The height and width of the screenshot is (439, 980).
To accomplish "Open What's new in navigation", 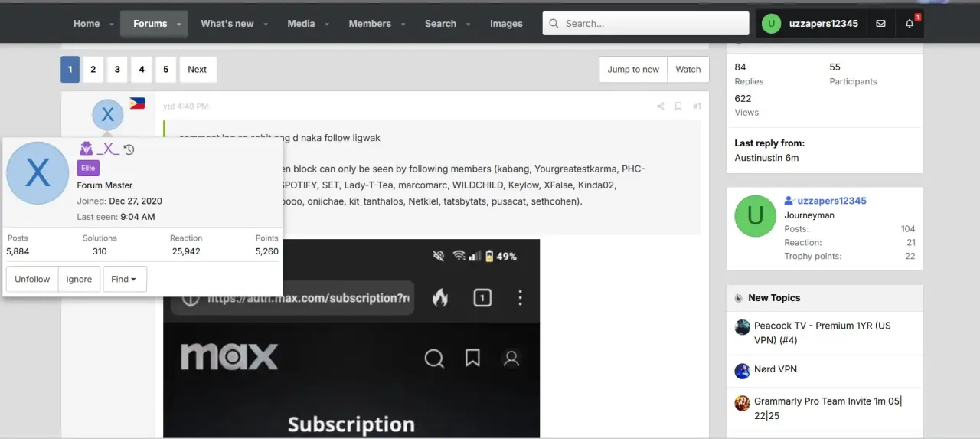I will (227, 24).
